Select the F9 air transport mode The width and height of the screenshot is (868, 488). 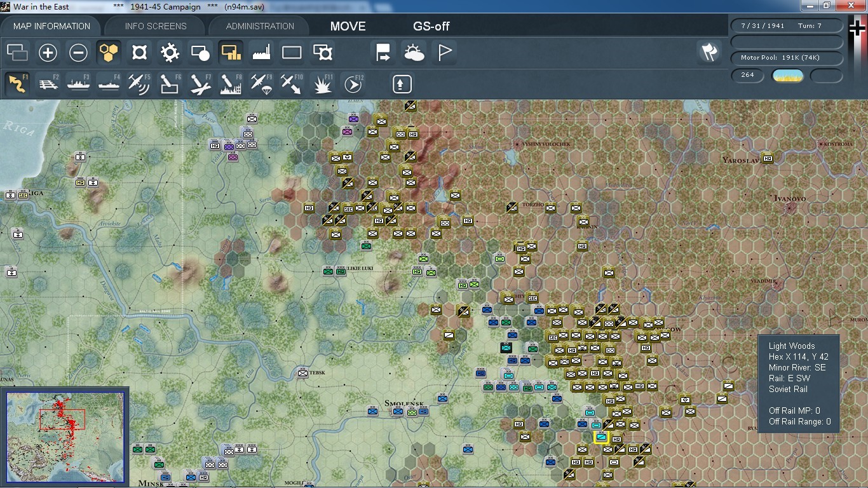coord(261,83)
